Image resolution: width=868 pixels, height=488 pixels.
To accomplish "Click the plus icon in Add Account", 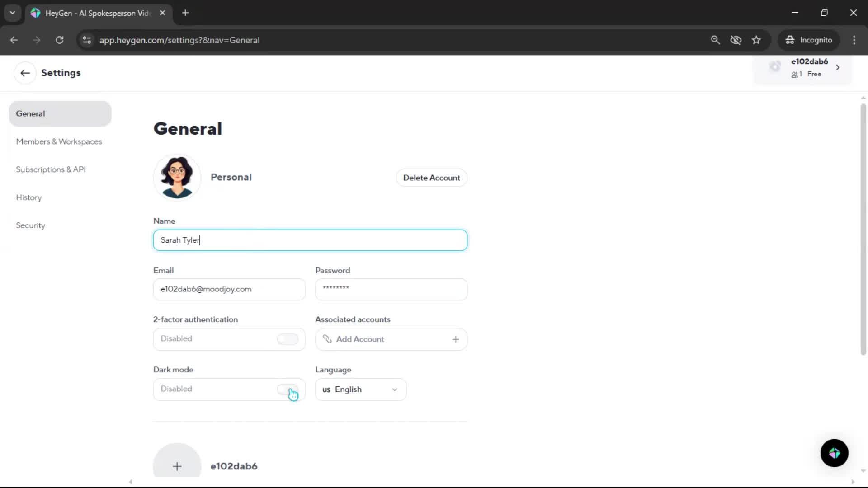I will point(455,339).
